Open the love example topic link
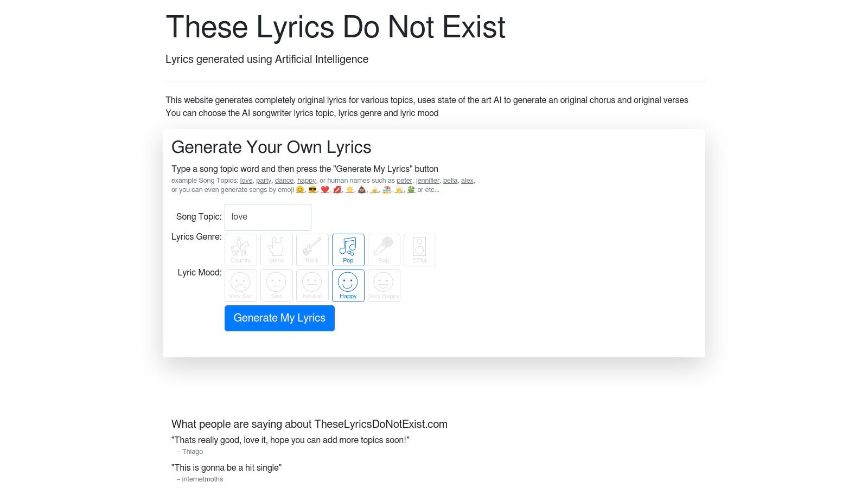 pos(246,180)
